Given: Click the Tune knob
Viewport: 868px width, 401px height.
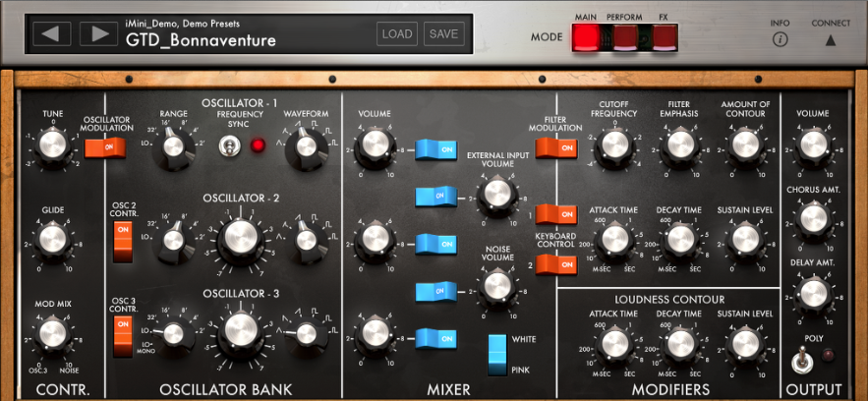Looking at the screenshot, I should click(53, 144).
